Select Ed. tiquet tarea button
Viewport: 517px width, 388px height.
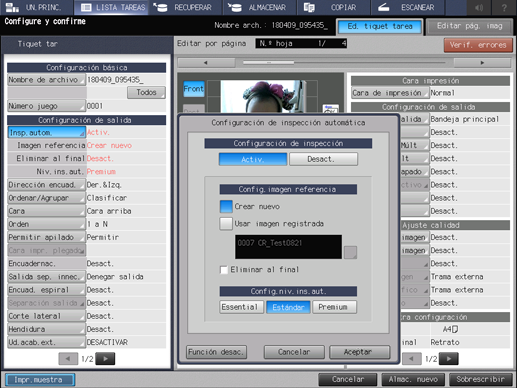[x=380, y=26]
